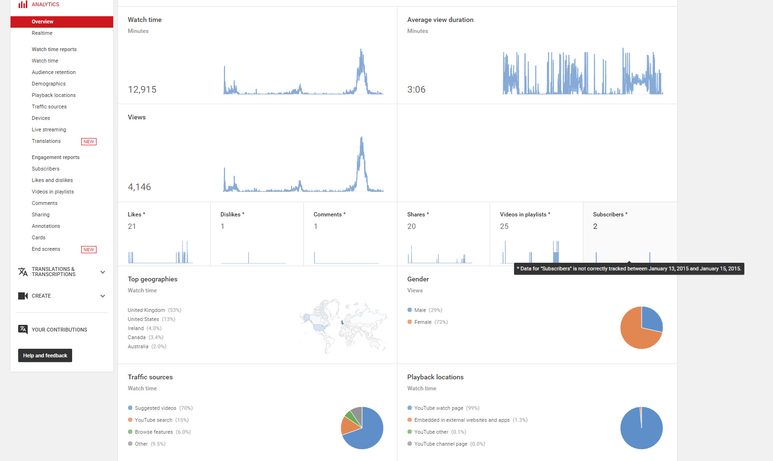Click the Create video camera icon
The image size is (773, 461).
[23, 296]
